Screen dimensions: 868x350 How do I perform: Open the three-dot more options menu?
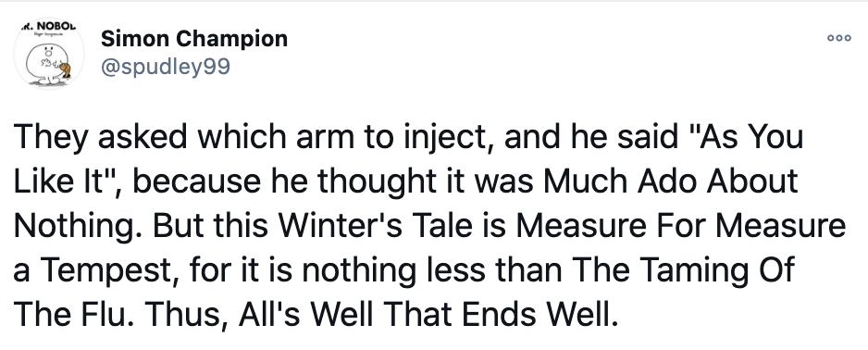(x=838, y=38)
